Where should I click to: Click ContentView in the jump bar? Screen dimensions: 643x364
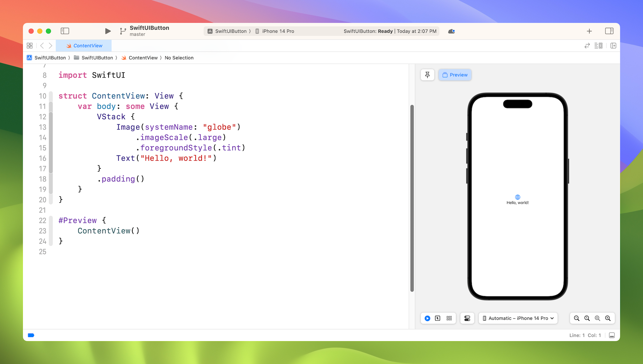139,58
